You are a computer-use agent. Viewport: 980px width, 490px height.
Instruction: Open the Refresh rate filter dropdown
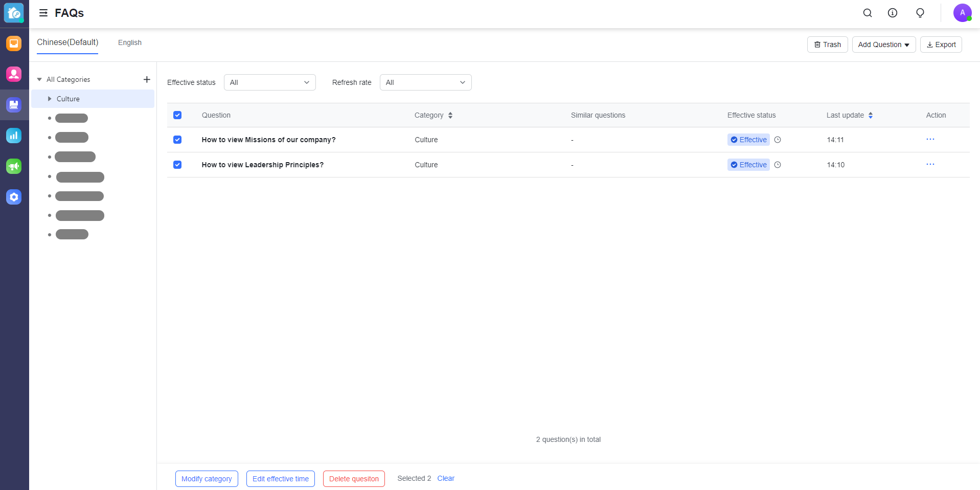(425, 82)
